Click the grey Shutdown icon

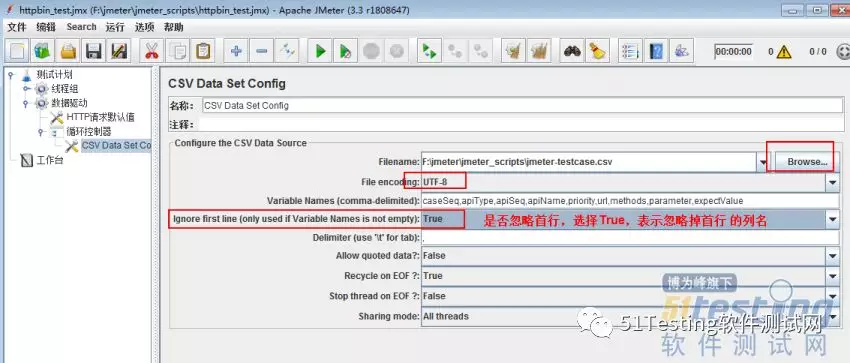point(397,51)
